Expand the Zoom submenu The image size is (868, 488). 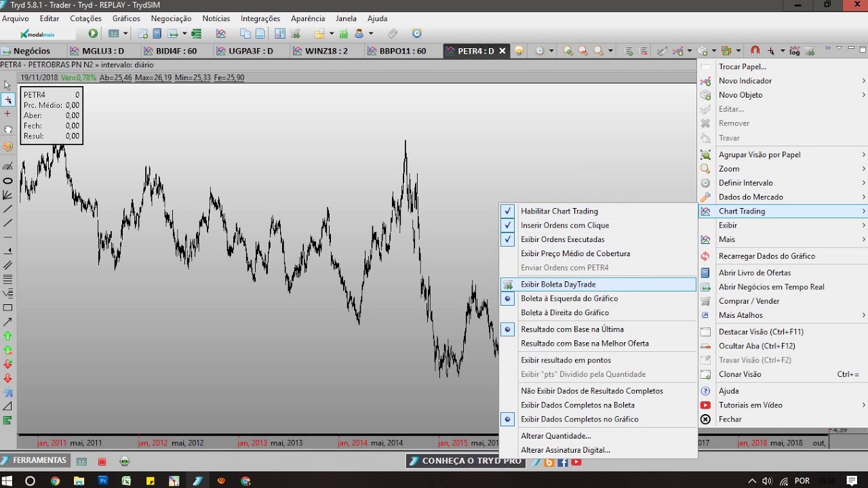click(783, 169)
